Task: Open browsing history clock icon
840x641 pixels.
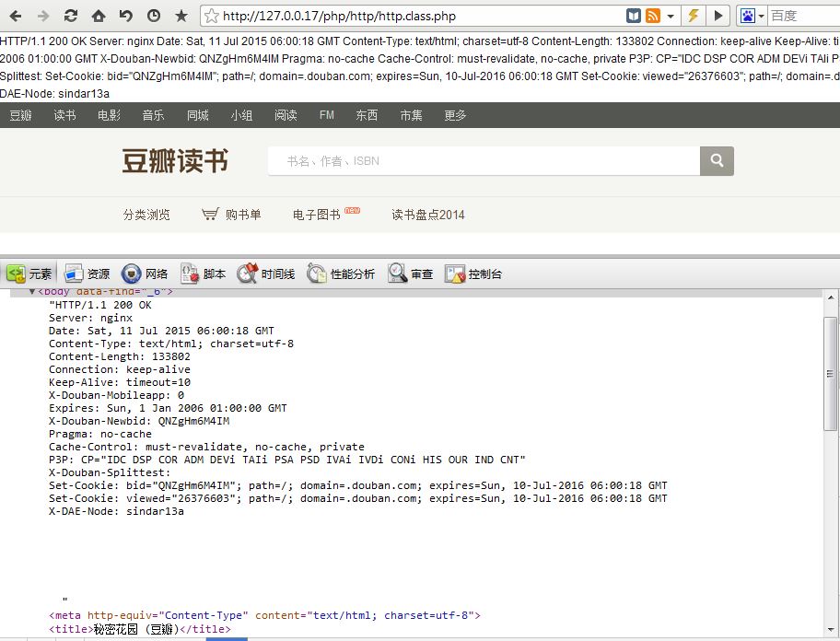Action: click(x=154, y=16)
